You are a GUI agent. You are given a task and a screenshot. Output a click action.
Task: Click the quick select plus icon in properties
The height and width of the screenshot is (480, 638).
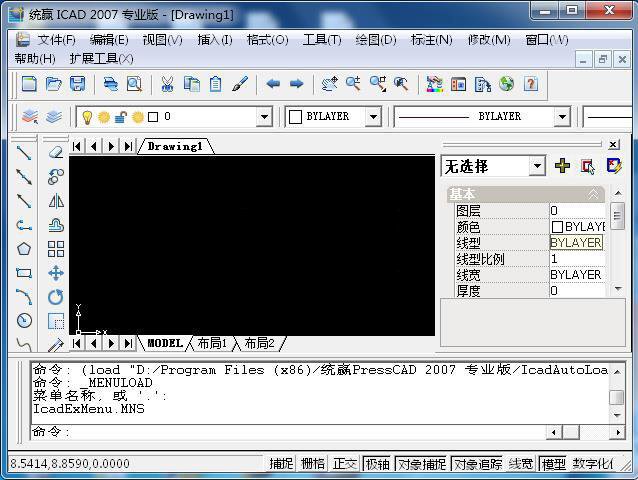(562, 166)
